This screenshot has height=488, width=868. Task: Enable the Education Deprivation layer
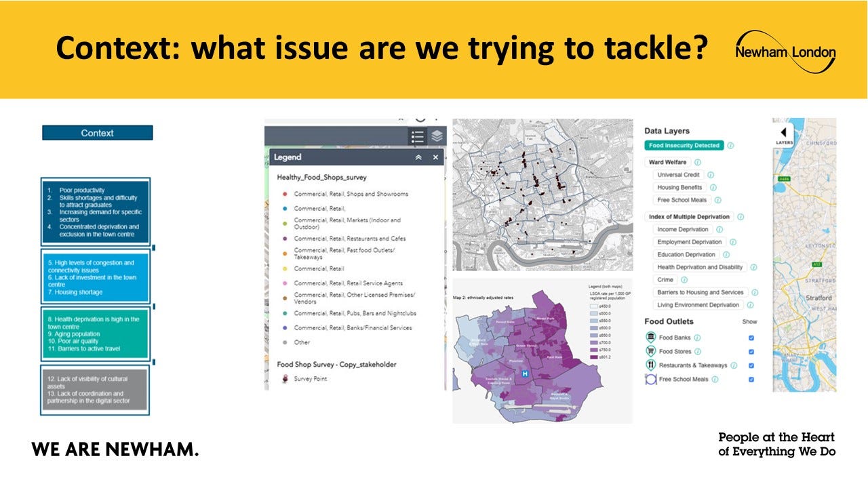point(686,255)
